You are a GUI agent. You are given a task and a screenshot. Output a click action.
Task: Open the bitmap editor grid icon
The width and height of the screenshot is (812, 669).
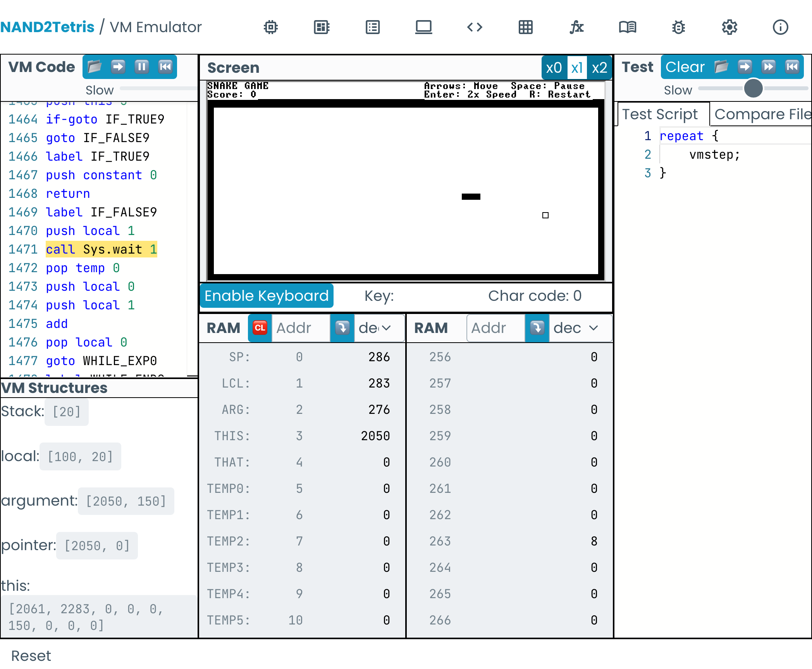click(526, 27)
